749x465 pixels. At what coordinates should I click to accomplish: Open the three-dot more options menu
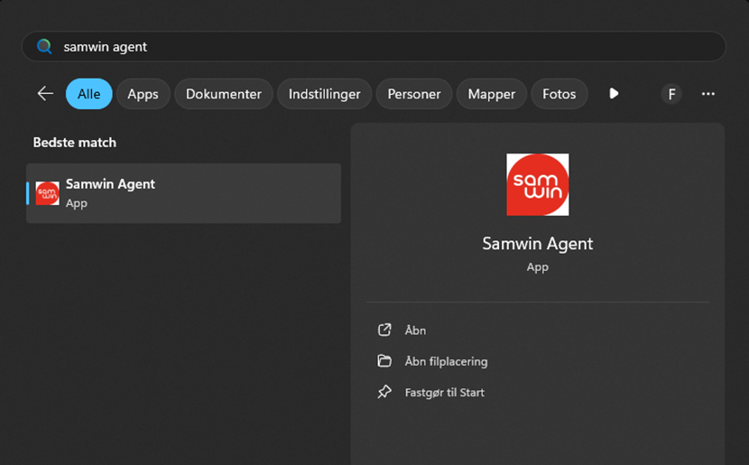pos(708,94)
